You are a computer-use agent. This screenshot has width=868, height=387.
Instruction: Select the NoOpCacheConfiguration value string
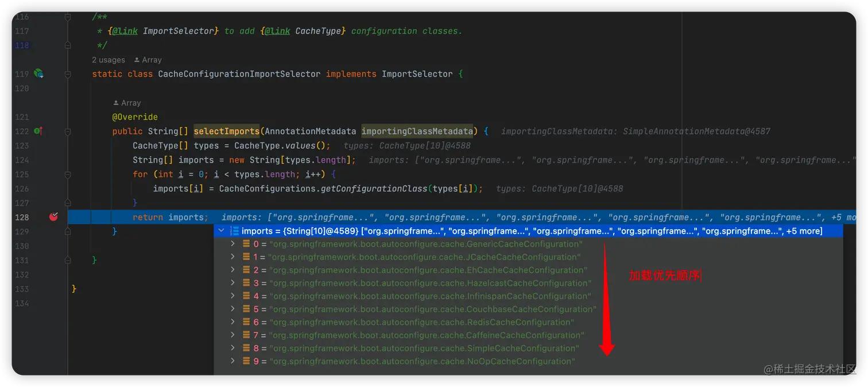[422, 361]
